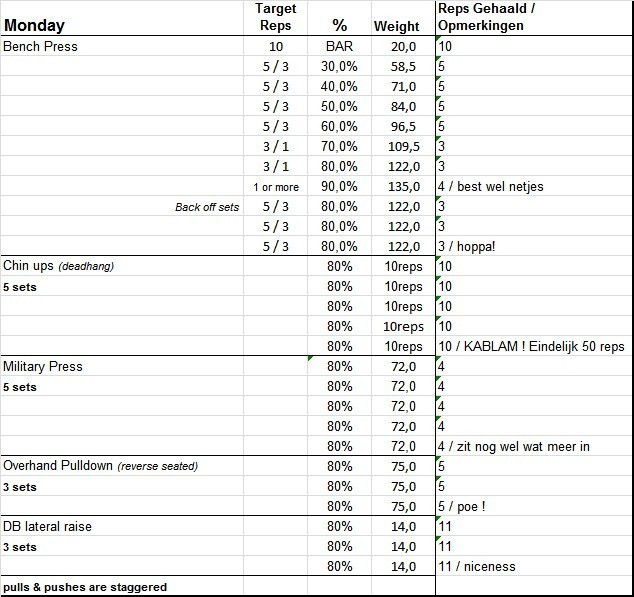Click the 135,0 weight cell

pyautogui.click(x=399, y=186)
